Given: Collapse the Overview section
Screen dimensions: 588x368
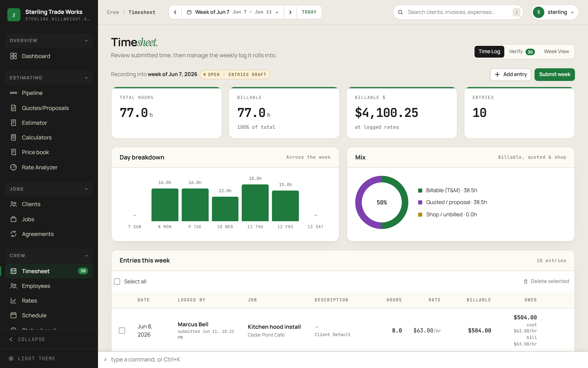Looking at the screenshot, I should point(49,41).
